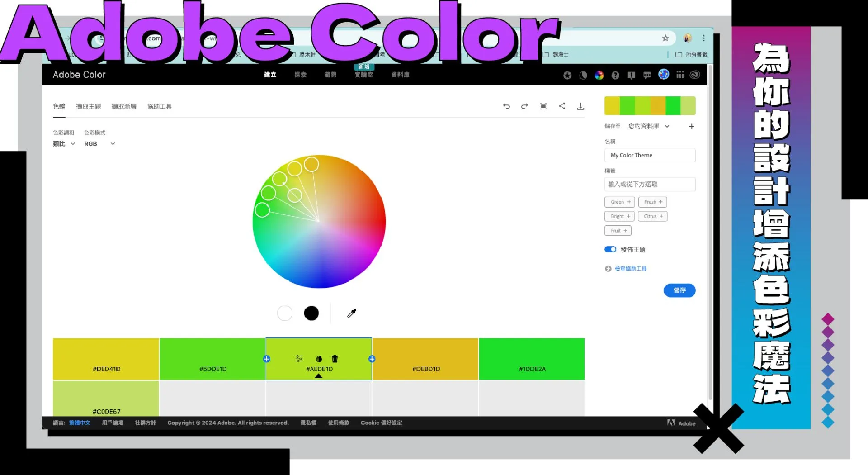Open the Chrome three-dot menu
Screen dimensions: 868x475
[704, 38]
